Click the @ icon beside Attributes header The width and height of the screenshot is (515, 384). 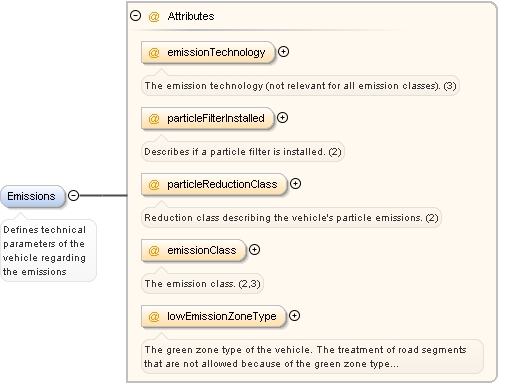tap(154, 16)
